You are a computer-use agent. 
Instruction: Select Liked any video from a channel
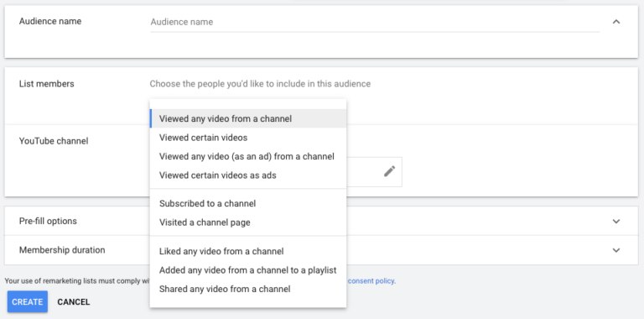tap(248, 251)
